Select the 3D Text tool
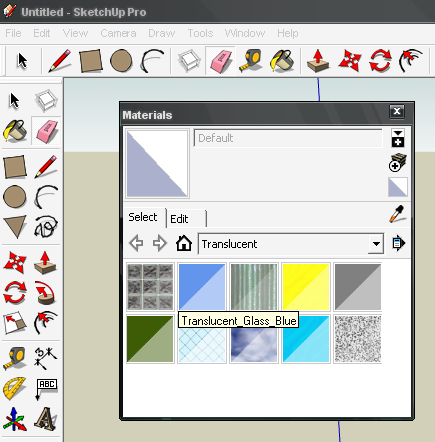The width and height of the screenshot is (435, 442). 46,419
